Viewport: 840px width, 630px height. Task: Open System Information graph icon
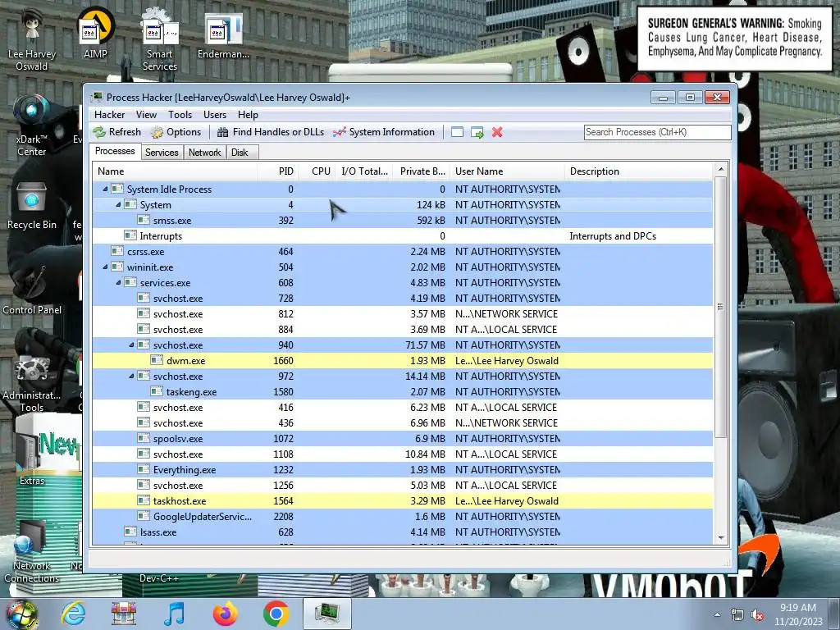pyautogui.click(x=339, y=132)
